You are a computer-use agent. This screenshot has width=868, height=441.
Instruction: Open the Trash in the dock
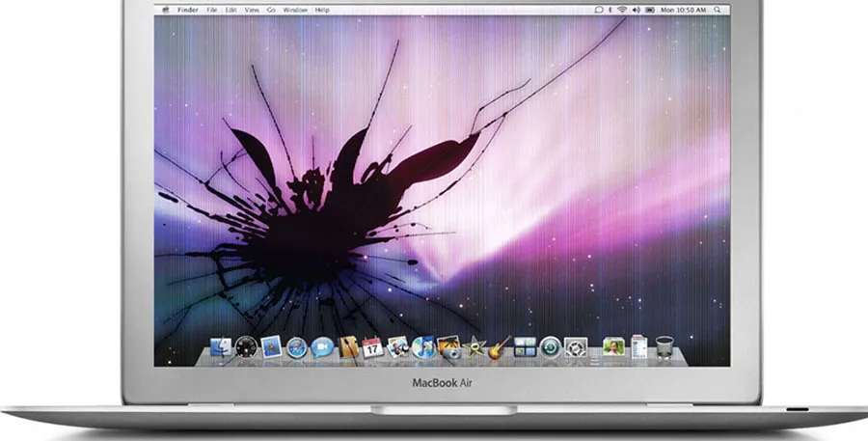pyautogui.click(x=665, y=347)
